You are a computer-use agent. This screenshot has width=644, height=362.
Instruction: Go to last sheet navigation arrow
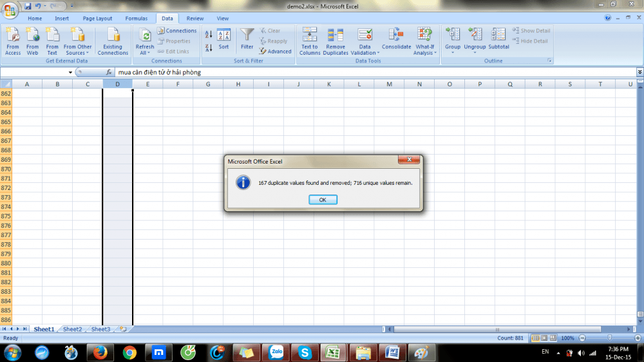24,329
